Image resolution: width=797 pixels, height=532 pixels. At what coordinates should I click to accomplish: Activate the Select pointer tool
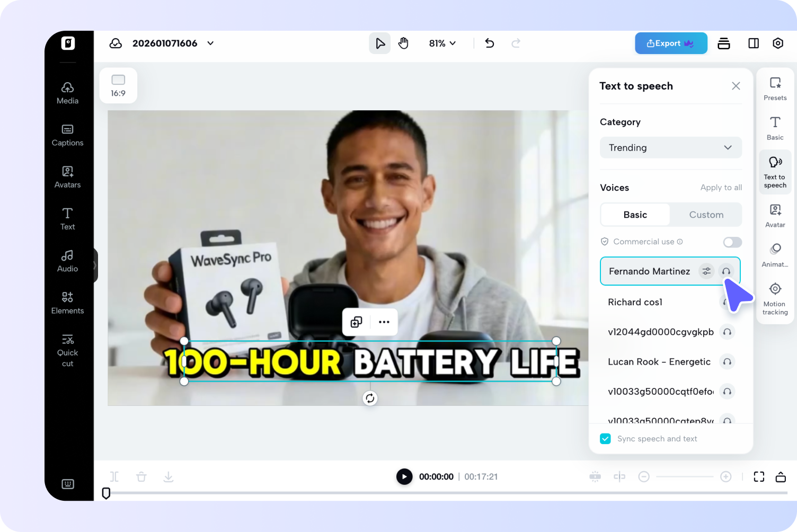[380, 43]
